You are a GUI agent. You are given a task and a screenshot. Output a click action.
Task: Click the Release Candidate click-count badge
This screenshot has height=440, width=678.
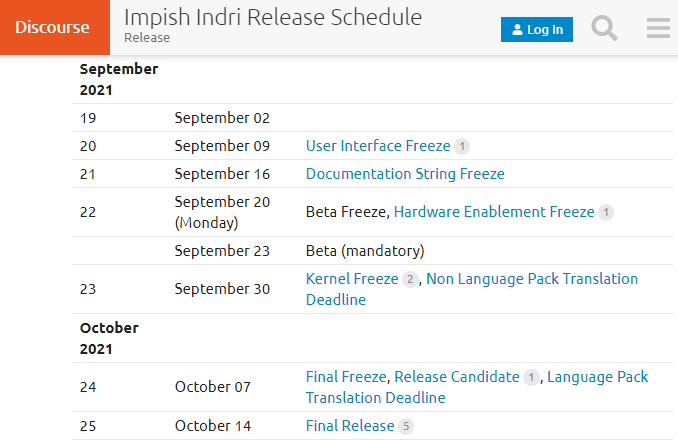pyautogui.click(x=530, y=378)
